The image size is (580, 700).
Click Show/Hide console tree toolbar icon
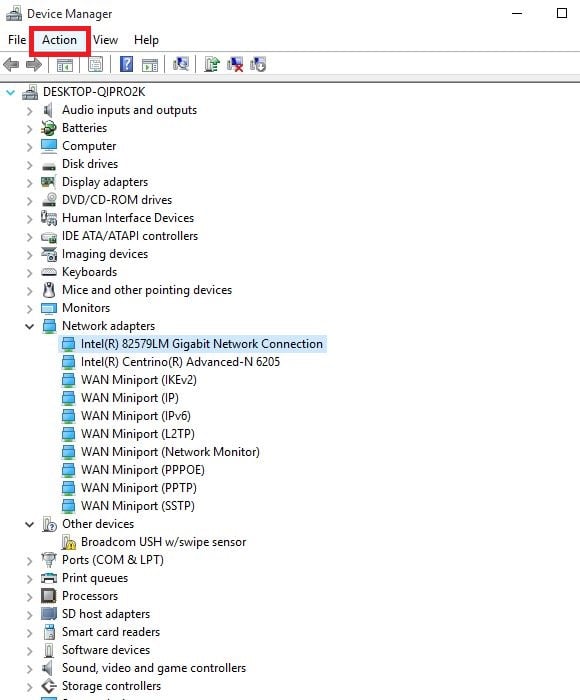click(65, 65)
